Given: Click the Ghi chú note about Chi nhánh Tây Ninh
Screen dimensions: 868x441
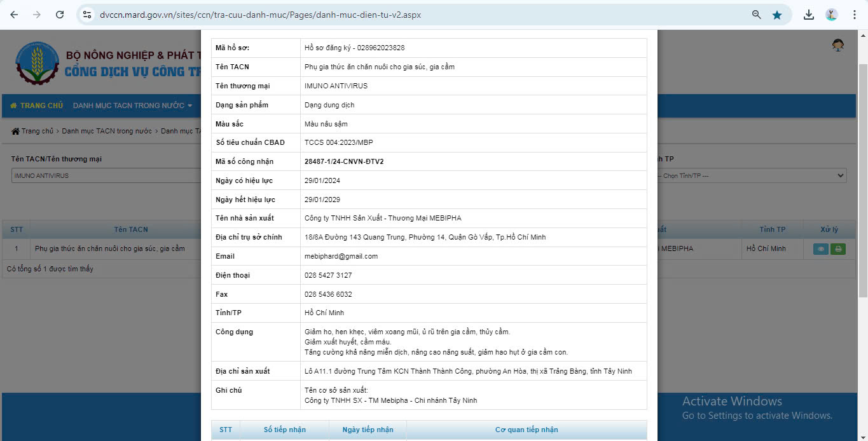Looking at the screenshot, I should 390,400.
